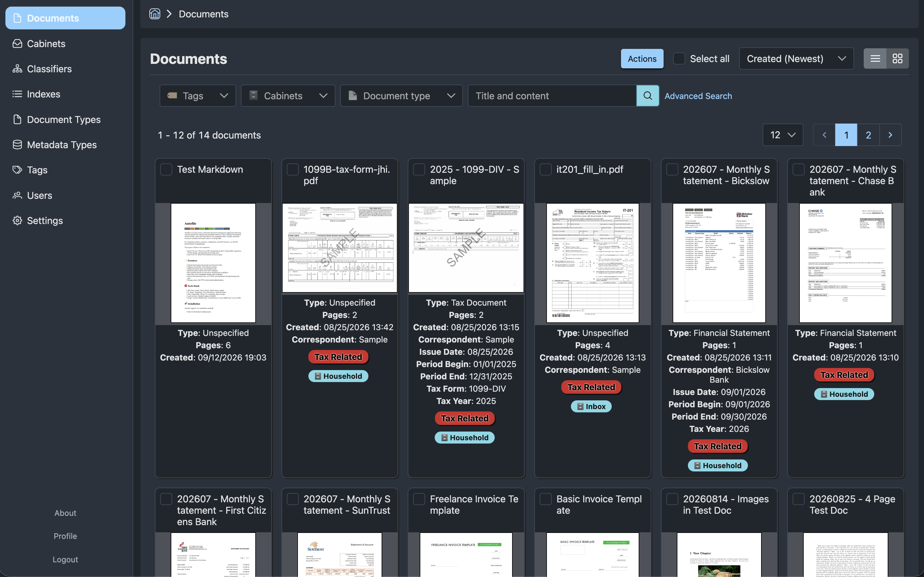Click Users people icon in sidebar
The height and width of the screenshot is (577, 924).
coord(17,196)
